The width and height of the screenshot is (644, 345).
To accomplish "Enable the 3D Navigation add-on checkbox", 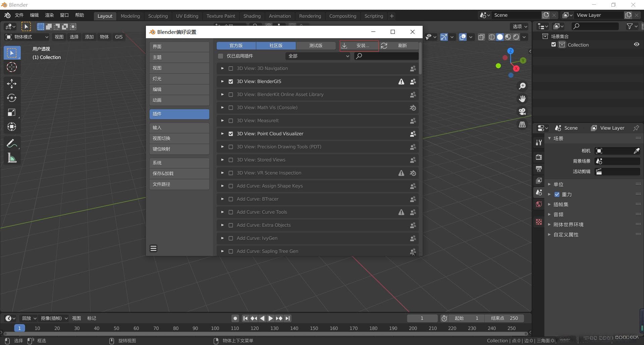I will 231,68.
